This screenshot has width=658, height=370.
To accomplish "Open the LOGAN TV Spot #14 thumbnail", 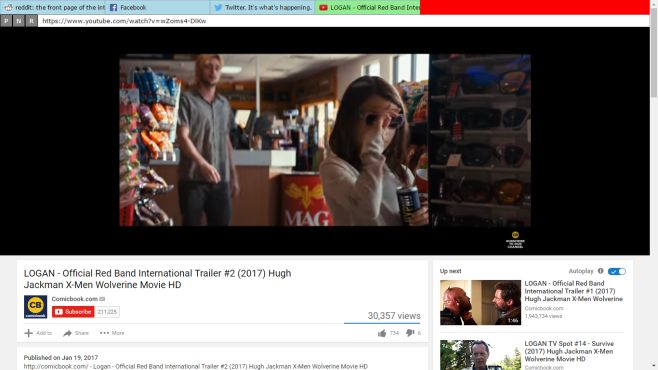I will coord(480,355).
